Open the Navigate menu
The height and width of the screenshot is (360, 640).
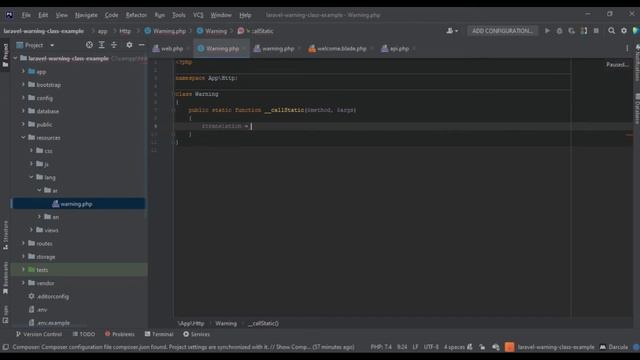(x=86, y=15)
